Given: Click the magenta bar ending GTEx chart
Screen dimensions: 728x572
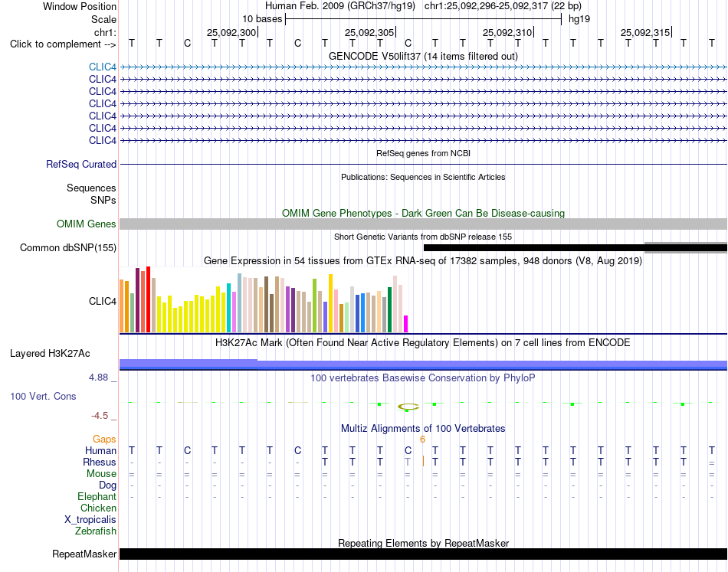Looking at the screenshot, I should [x=406, y=324].
